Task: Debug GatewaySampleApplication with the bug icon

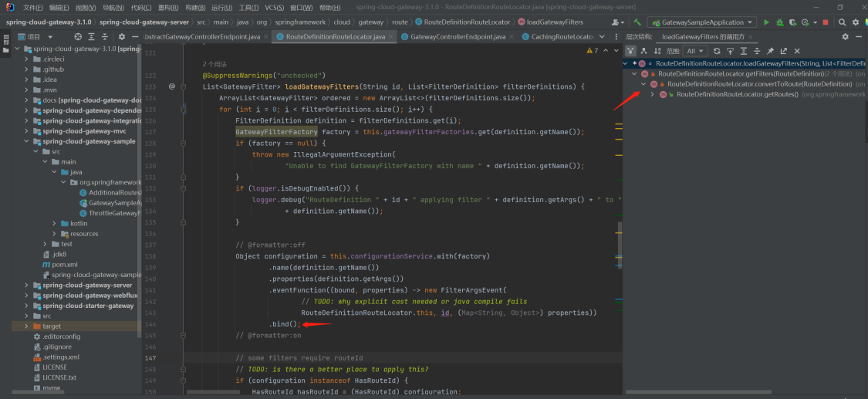Action: [779, 22]
